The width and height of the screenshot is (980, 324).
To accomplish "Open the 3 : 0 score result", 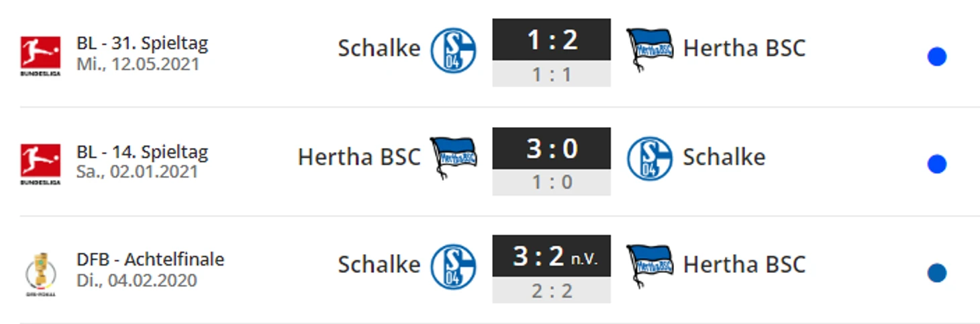I will (552, 148).
